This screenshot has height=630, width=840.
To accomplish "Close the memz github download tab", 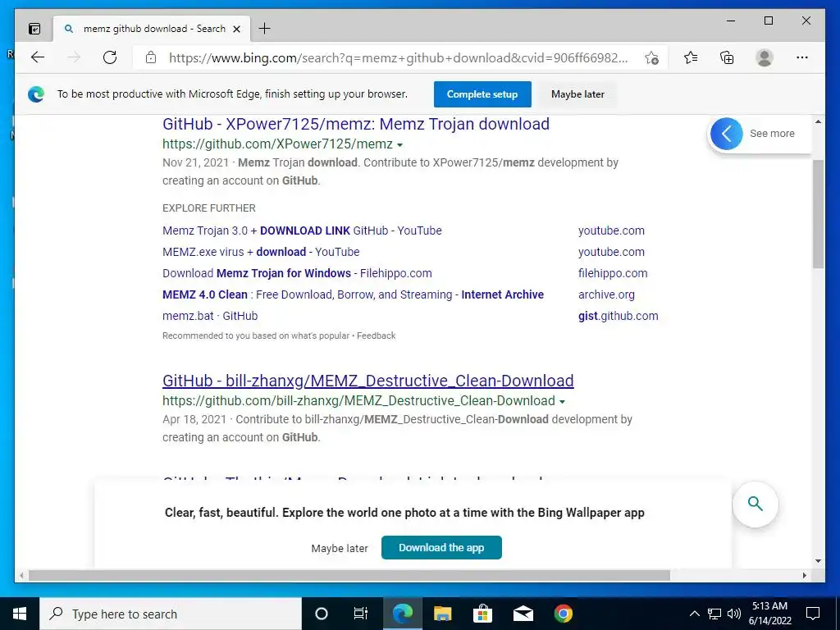I will [x=237, y=29].
